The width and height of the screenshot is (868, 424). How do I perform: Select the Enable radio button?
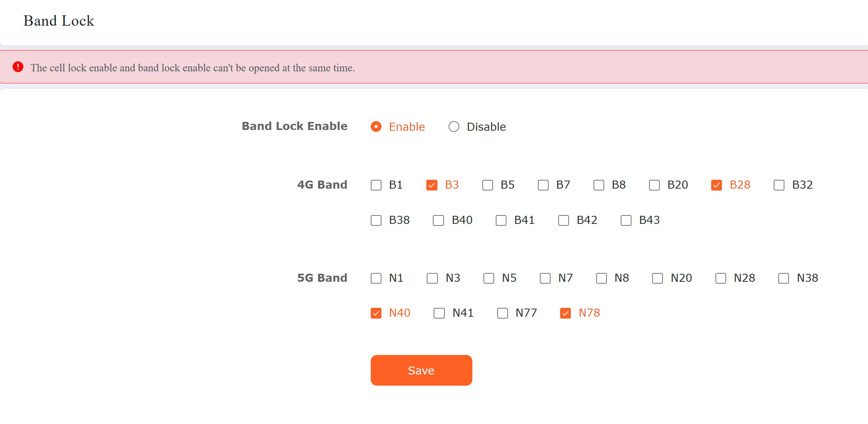376,127
